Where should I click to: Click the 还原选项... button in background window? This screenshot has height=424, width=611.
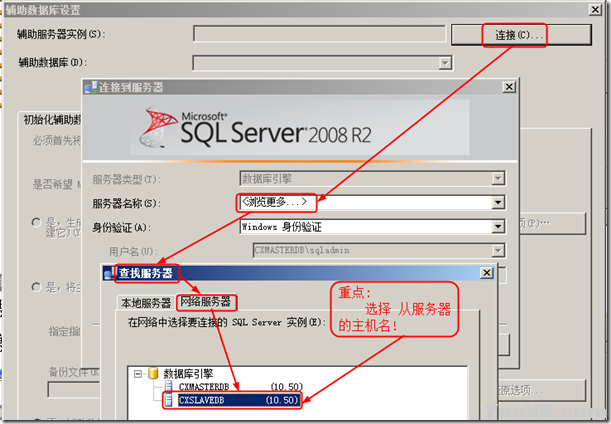pos(542,390)
